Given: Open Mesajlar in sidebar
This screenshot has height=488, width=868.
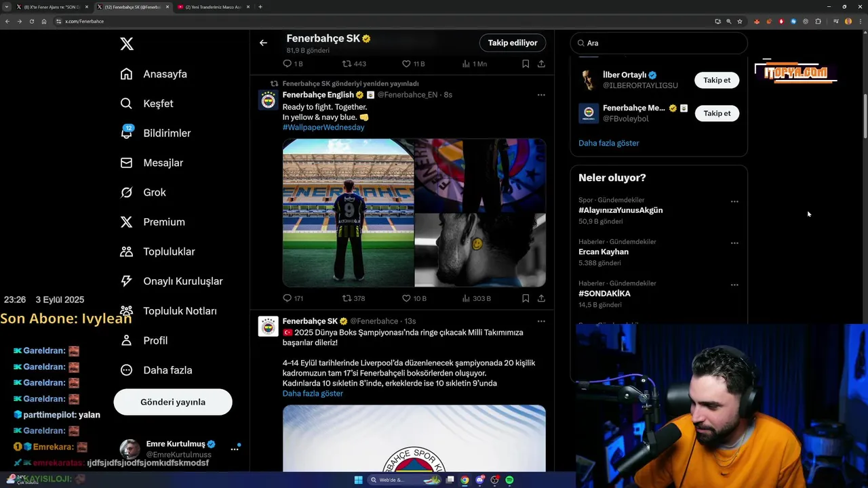Looking at the screenshot, I should tap(151, 163).
